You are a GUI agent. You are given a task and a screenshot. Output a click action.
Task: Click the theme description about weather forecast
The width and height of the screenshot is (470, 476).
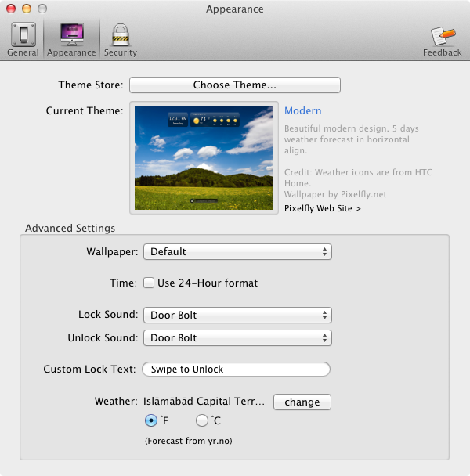coord(351,139)
